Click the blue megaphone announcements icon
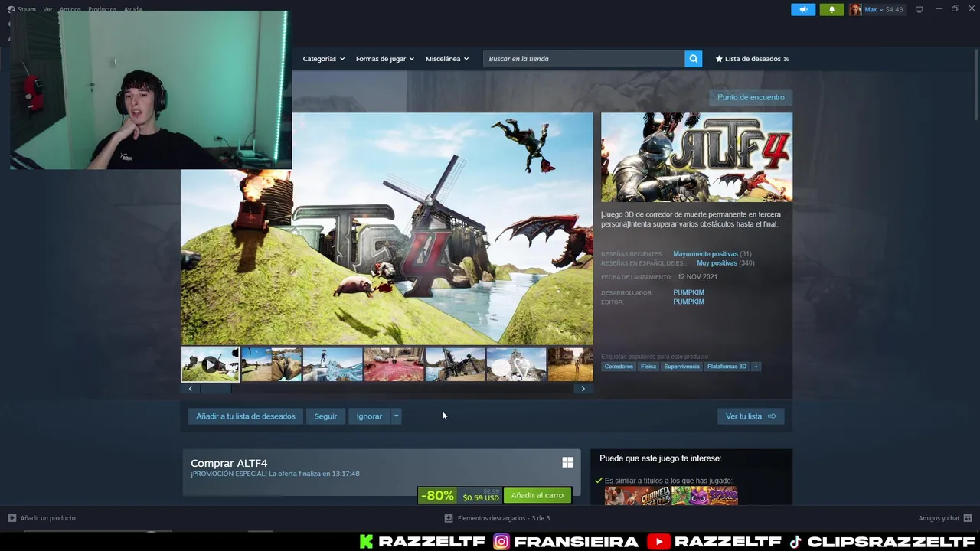The image size is (980, 551). 803,9
